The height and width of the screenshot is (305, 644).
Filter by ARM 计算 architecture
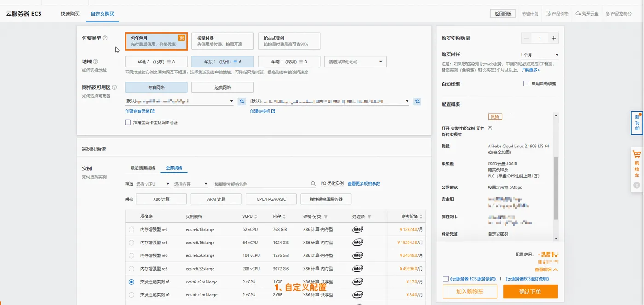click(x=216, y=199)
